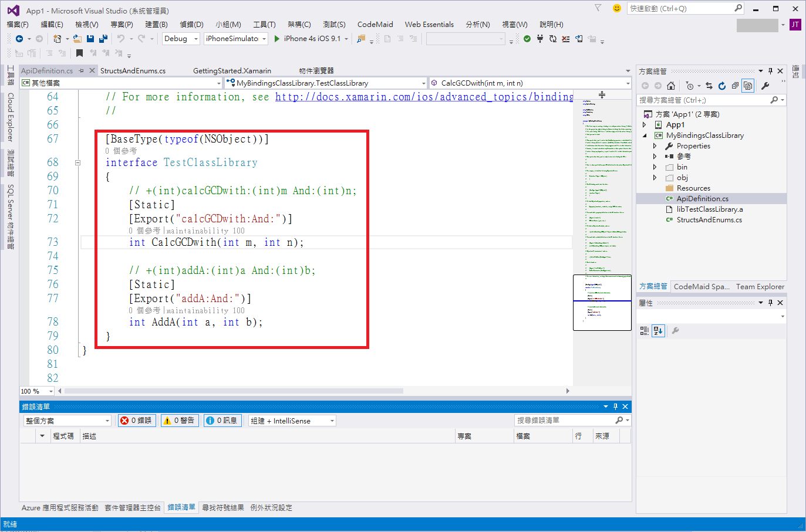Click the pending changes clock filter icon
The width and height of the screenshot is (806, 532).
[690, 86]
